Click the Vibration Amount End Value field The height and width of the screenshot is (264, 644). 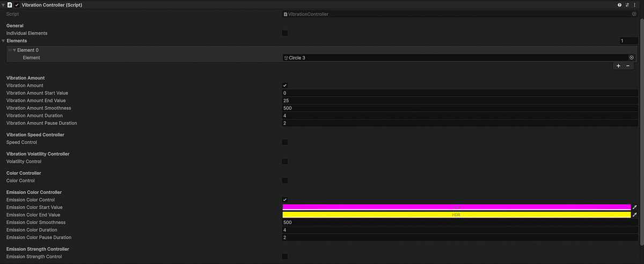(460, 101)
